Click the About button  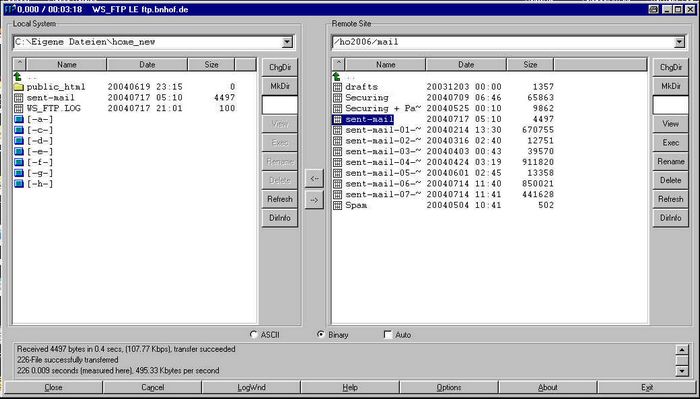[x=548, y=387]
